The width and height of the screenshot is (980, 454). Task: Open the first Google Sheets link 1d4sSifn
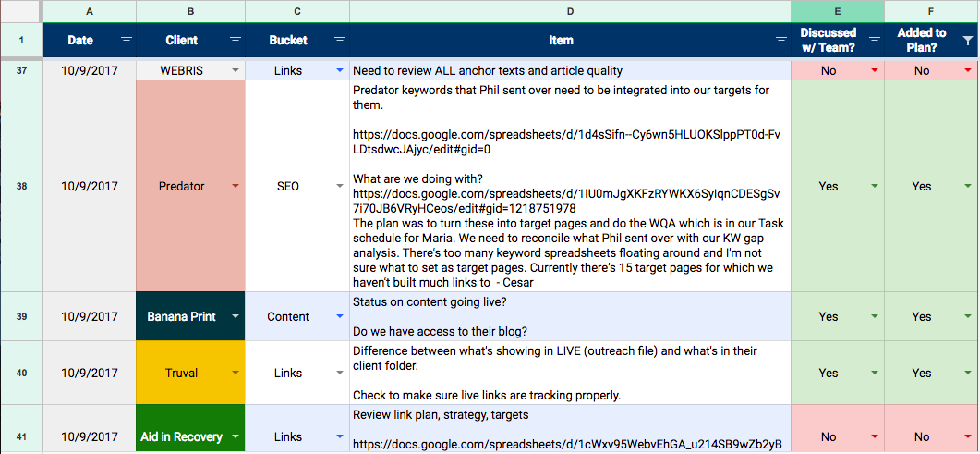[567, 142]
